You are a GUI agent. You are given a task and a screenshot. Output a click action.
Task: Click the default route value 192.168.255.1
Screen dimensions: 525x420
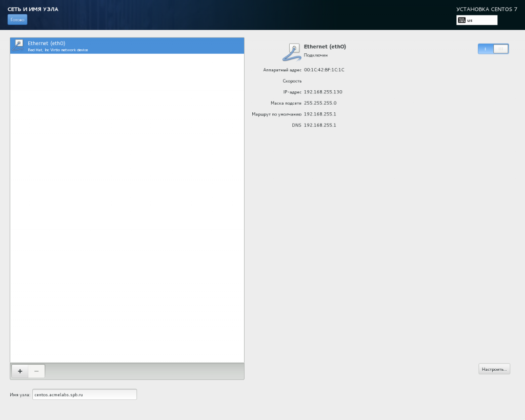pos(320,114)
